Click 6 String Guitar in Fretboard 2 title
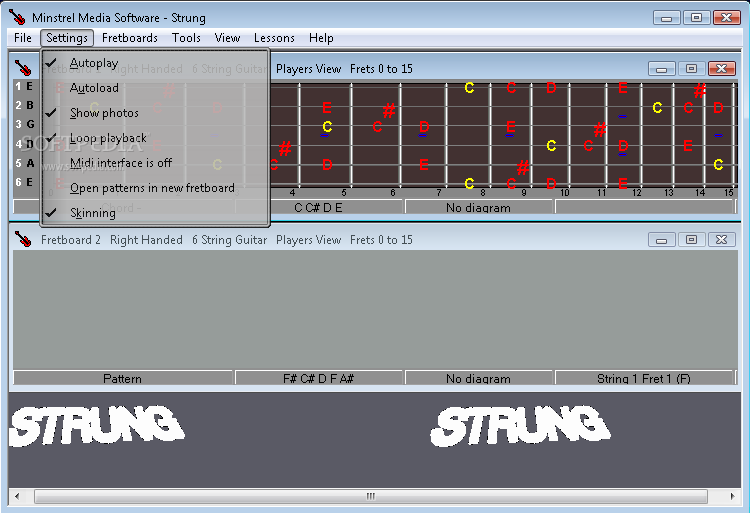The height and width of the screenshot is (513, 750). point(230,240)
